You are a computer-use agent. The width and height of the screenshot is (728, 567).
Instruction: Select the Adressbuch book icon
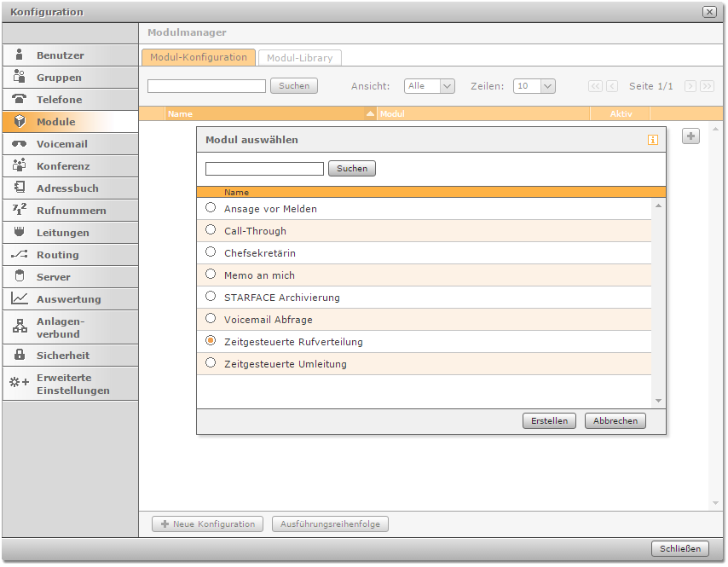click(x=19, y=188)
